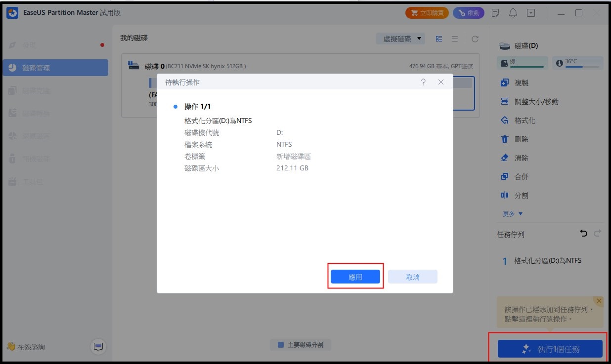Click the 卷標籤 value 新增磁碟區
The image size is (611, 364).
293,157
